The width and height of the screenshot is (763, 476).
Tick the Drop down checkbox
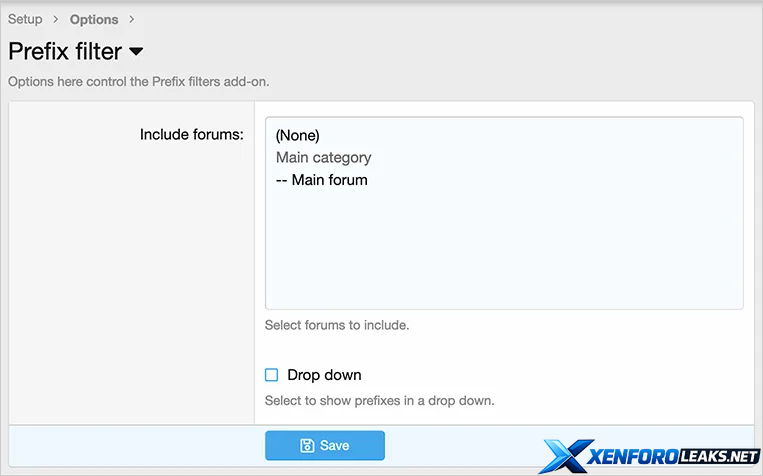click(x=271, y=375)
